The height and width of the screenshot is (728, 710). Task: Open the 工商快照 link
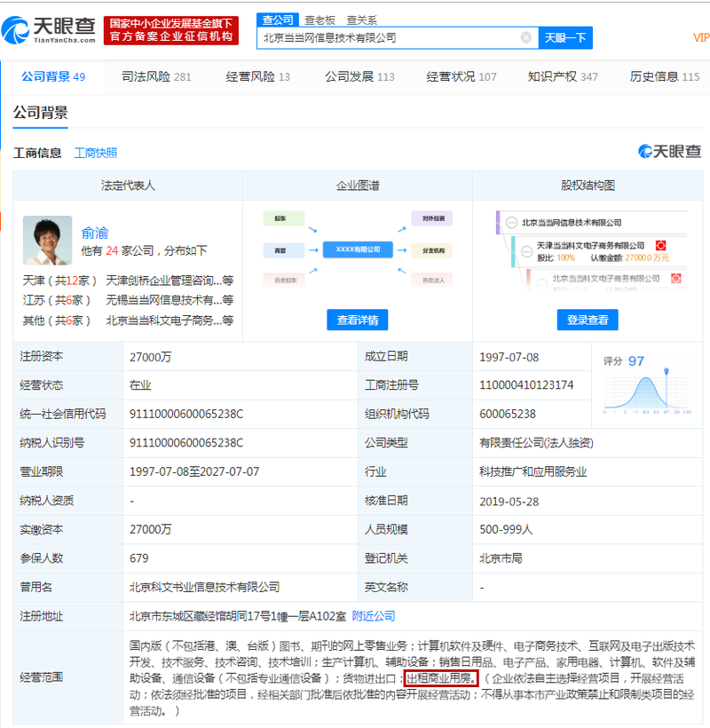point(96,153)
